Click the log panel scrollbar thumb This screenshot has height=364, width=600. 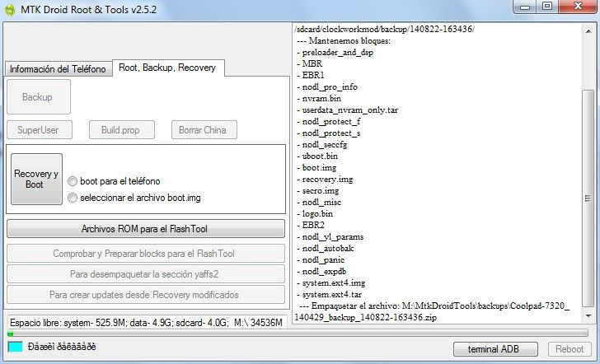pyautogui.click(x=588, y=198)
